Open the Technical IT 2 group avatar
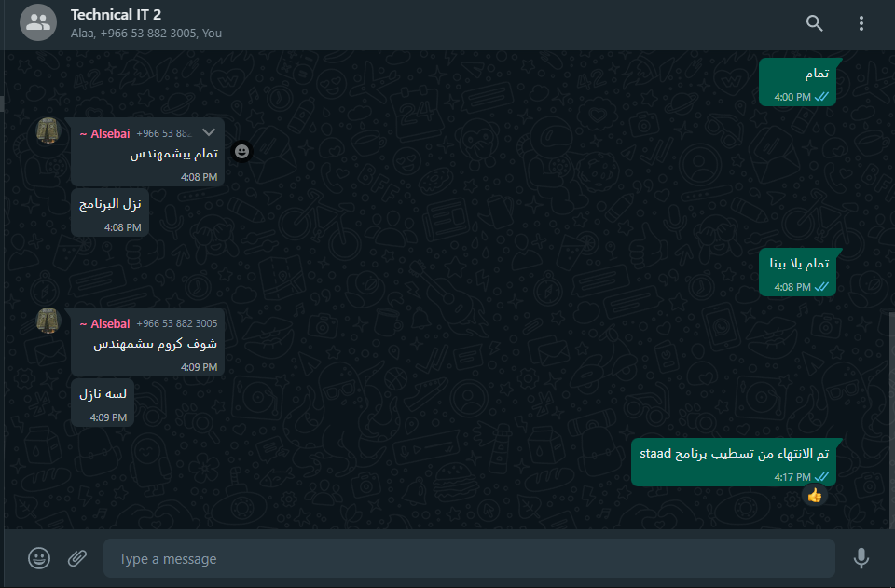 38,22
